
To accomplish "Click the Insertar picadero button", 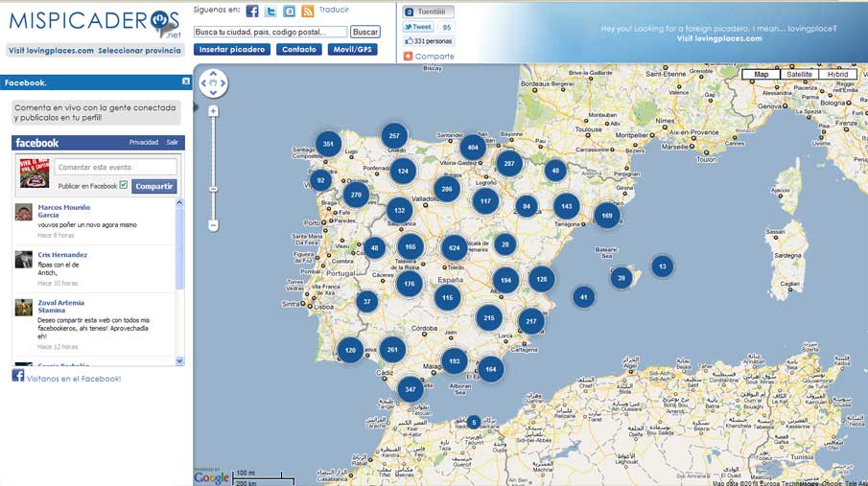I will [x=232, y=49].
